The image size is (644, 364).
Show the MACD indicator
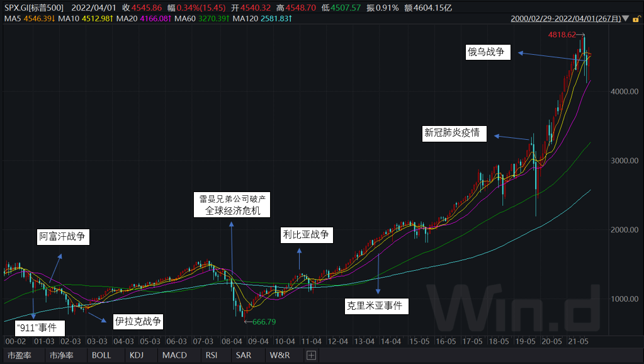pyautogui.click(x=174, y=355)
